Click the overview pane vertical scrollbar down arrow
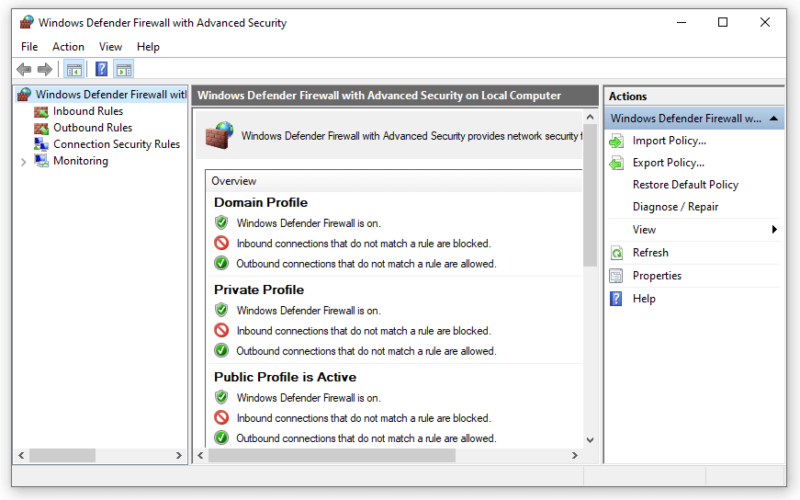This screenshot has width=800, height=500. point(590,440)
